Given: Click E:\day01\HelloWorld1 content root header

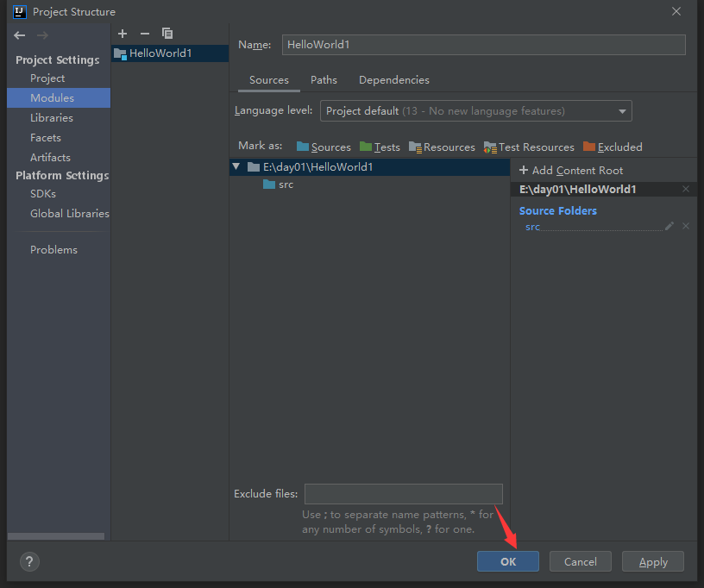Looking at the screenshot, I should [577, 190].
